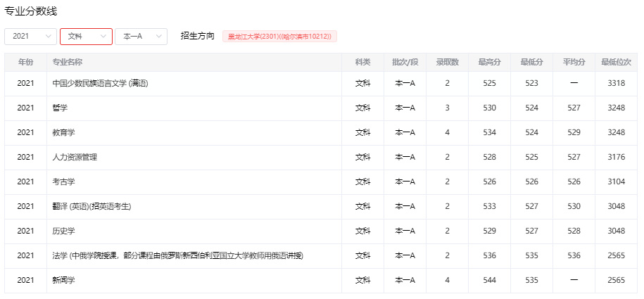Image resolution: width=644 pixels, height=299 pixels.
Task: Click the 最高分 column header
Action: [x=489, y=63]
